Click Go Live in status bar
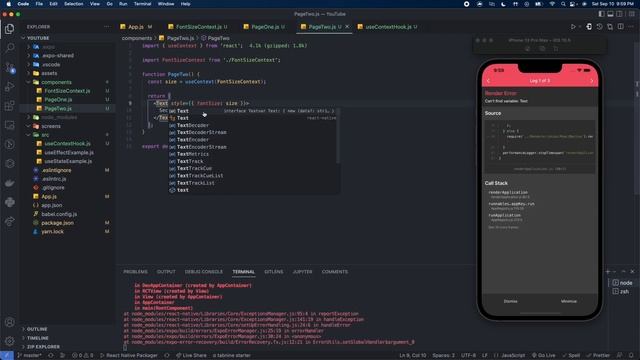The height and width of the screenshot is (360, 640). 544,356
